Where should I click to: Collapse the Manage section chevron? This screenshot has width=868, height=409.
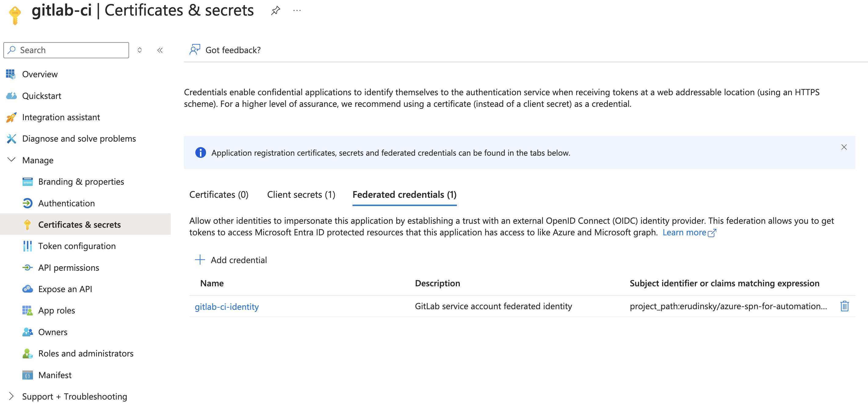pos(11,160)
